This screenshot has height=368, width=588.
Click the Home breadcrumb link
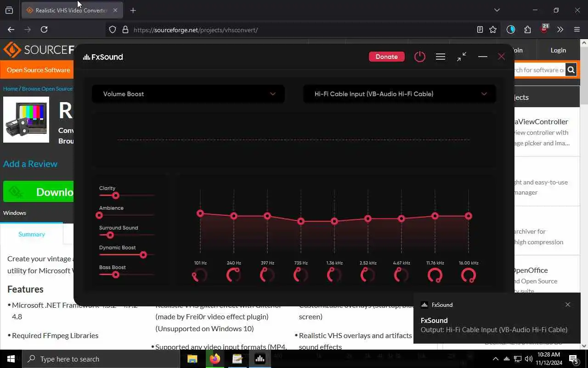point(10,89)
